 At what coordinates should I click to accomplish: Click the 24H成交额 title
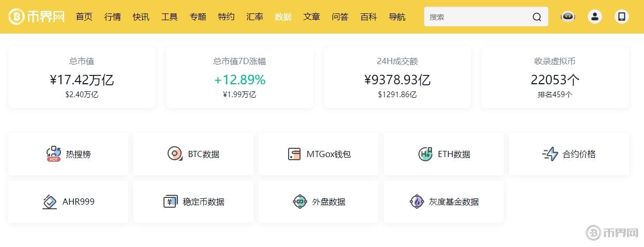pyautogui.click(x=397, y=61)
